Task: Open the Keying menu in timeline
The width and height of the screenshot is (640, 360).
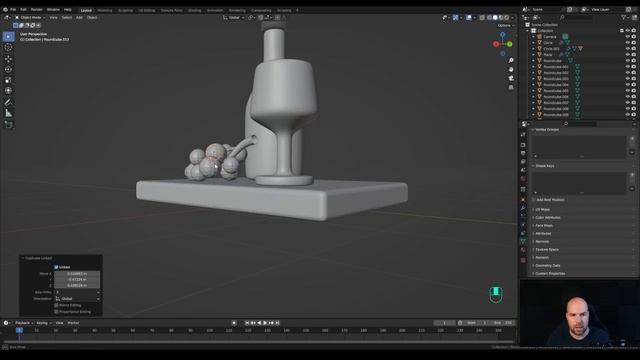Action: point(43,323)
